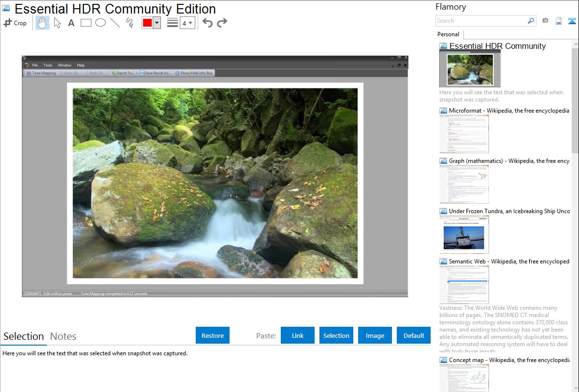Open Under Frozen Tundra snapshot title
Screen dimensions: 579x392
(509, 211)
